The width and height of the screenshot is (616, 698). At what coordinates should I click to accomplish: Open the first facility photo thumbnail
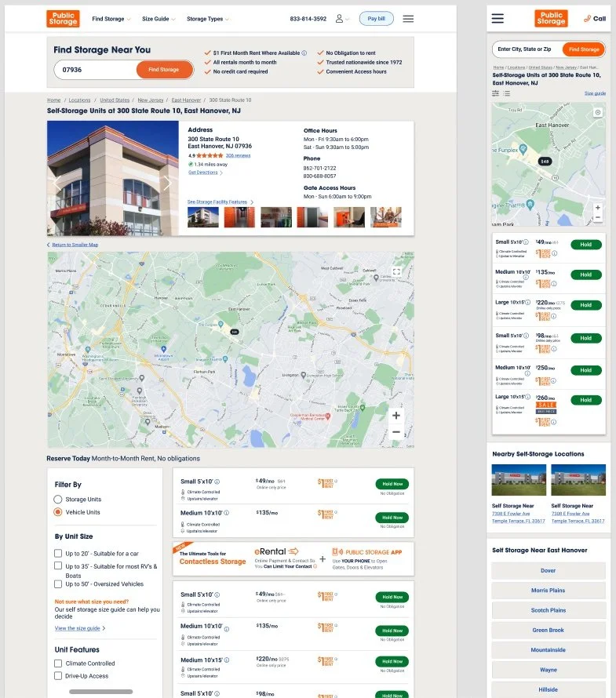point(203,217)
